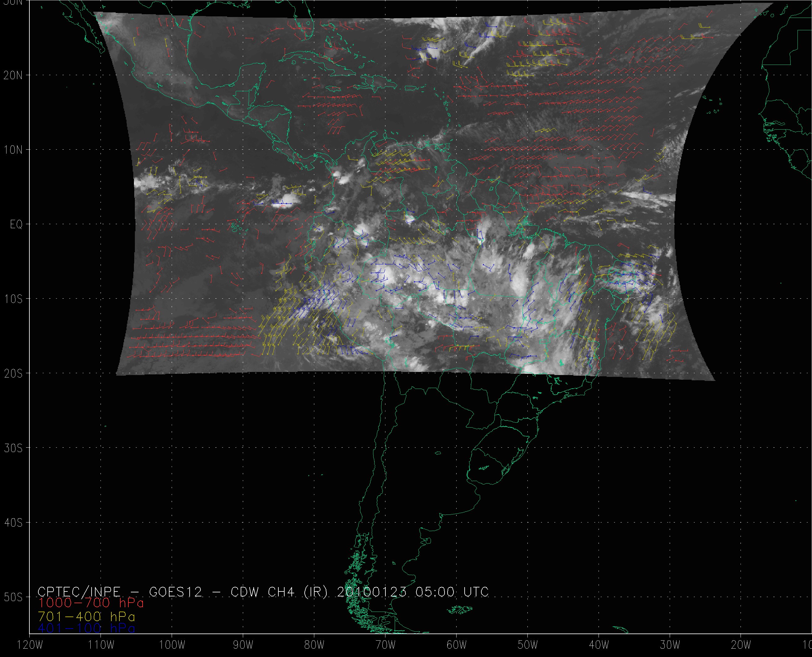Click the yellow 701-400 hPa legend entry
Screen dimensions: 812x657
pos(86,616)
